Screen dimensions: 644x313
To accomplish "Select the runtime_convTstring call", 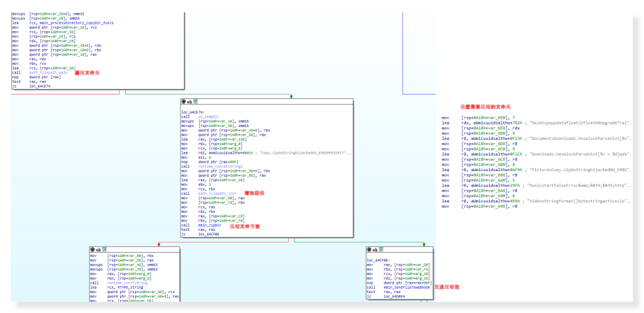I will pos(126,283).
